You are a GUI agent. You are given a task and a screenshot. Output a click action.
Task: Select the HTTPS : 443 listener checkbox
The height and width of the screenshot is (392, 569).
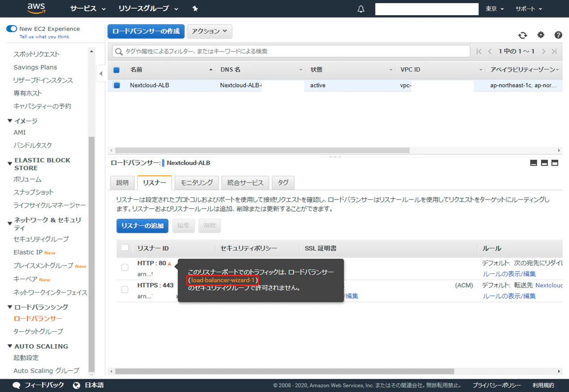(125, 290)
